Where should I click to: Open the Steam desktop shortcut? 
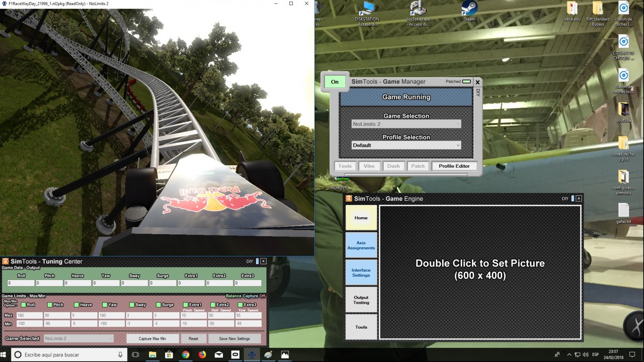469,9
